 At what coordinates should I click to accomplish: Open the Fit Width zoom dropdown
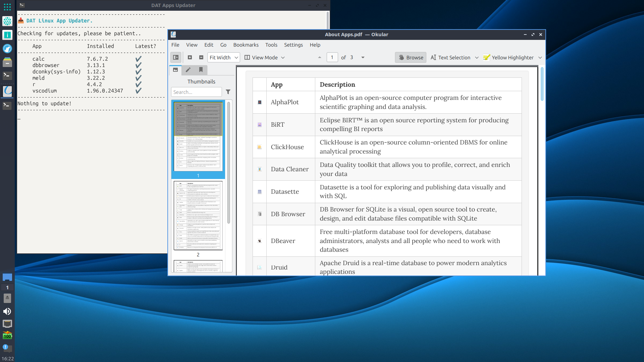(x=224, y=57)
